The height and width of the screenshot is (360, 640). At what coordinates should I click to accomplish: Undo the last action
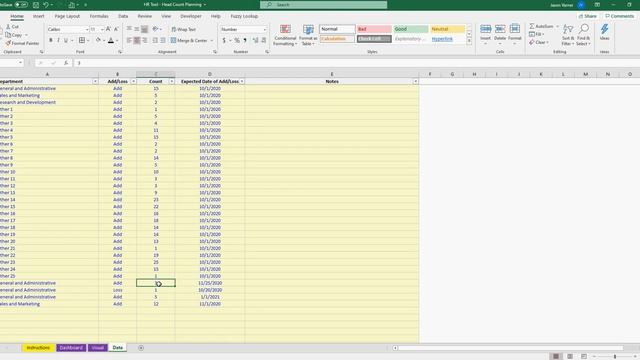[x=46, y=5]
